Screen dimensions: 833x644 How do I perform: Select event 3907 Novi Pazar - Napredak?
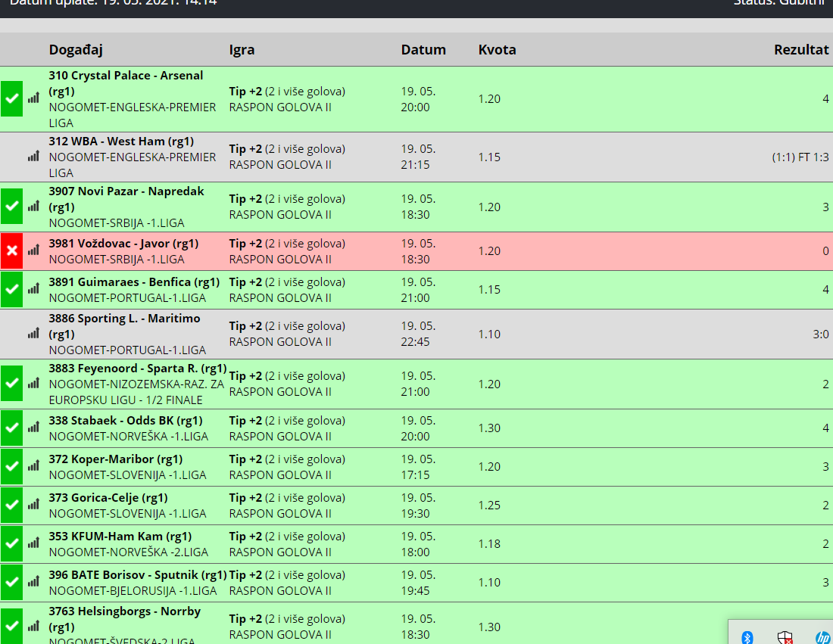(126, 199)
